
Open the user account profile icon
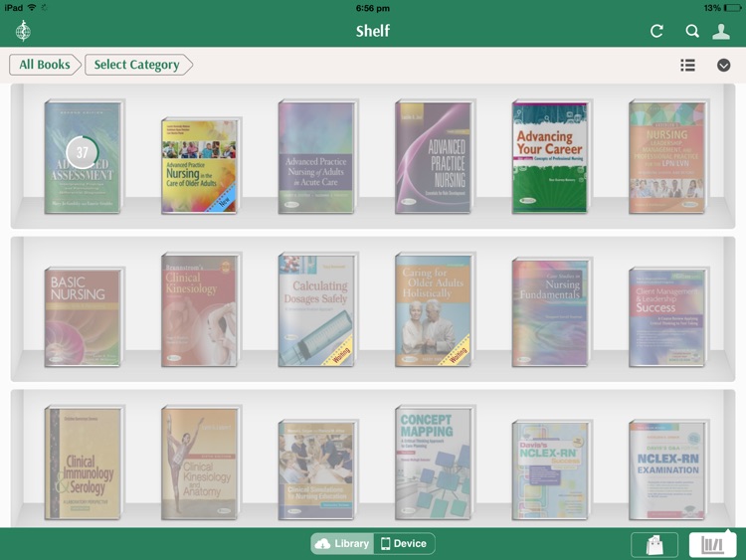click(x=721, y=31)
